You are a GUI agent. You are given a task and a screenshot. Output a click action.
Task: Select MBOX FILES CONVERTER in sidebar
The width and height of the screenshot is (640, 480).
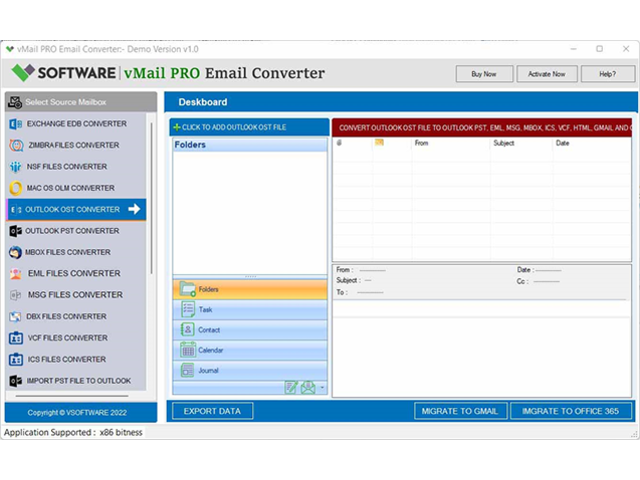pyautogui.click(x=76, y=252)
